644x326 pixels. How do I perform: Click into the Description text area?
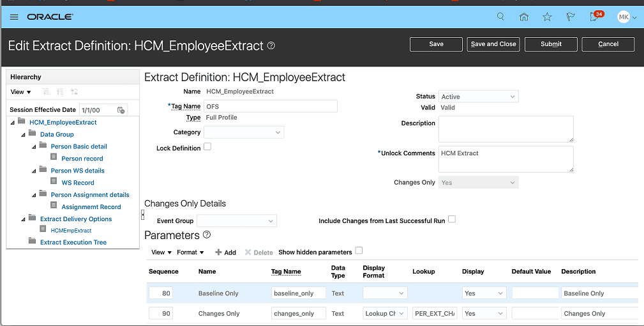point(506,129)
